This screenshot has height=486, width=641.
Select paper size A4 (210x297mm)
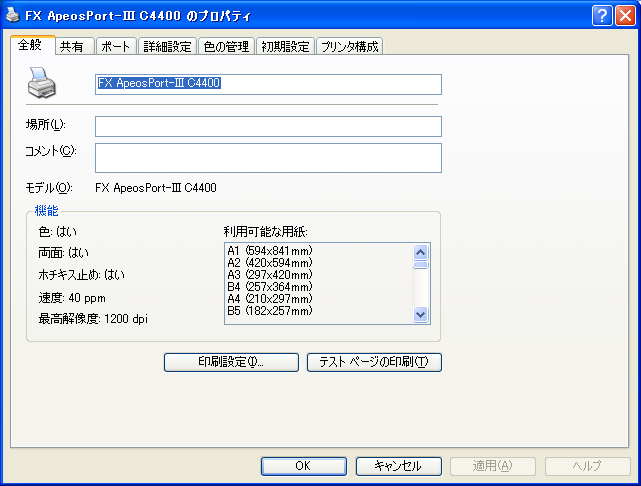coord(270,299)
